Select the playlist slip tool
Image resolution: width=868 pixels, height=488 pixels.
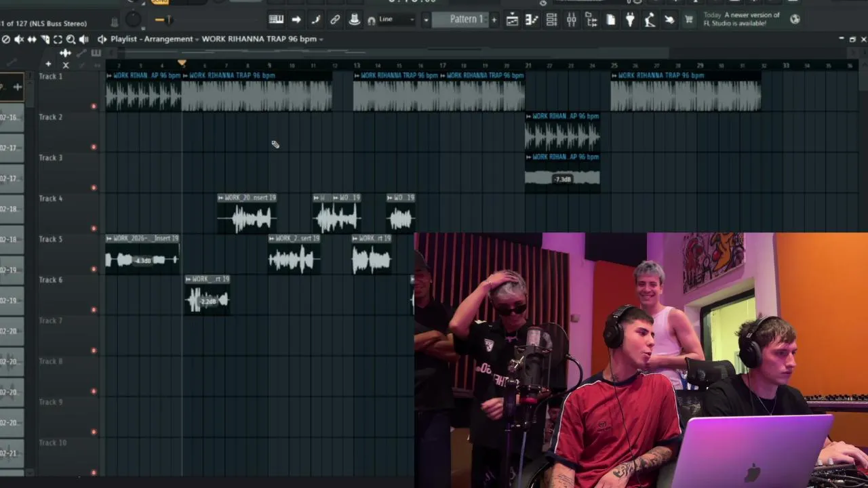32,39
